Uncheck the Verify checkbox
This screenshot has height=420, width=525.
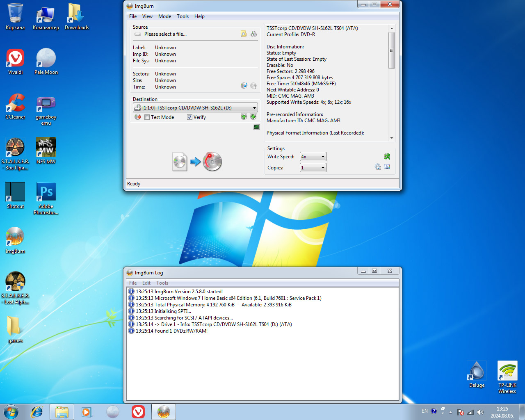click(189, 117)
